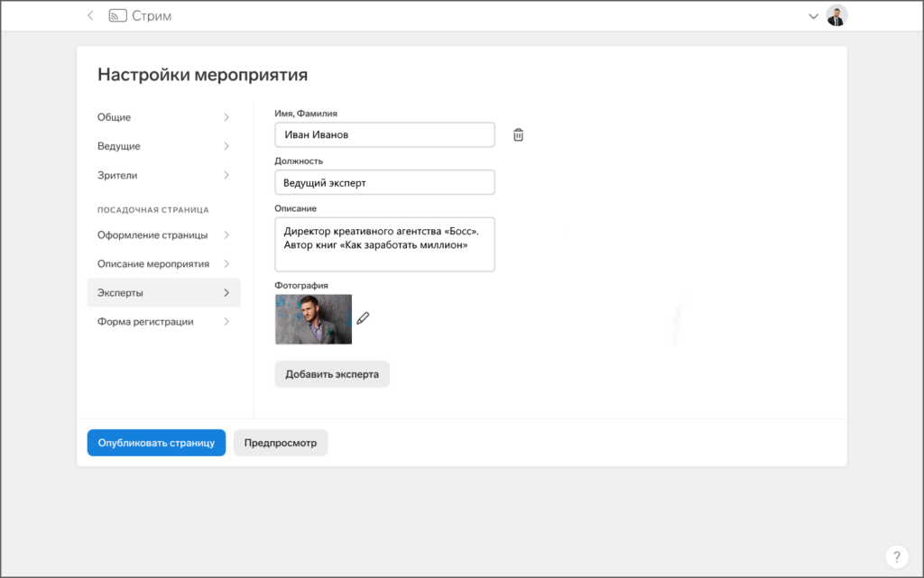Viewport: 924px width, 578px height.
Task: Click the expert photo thumbnail
Action: (x=313, y=319)
